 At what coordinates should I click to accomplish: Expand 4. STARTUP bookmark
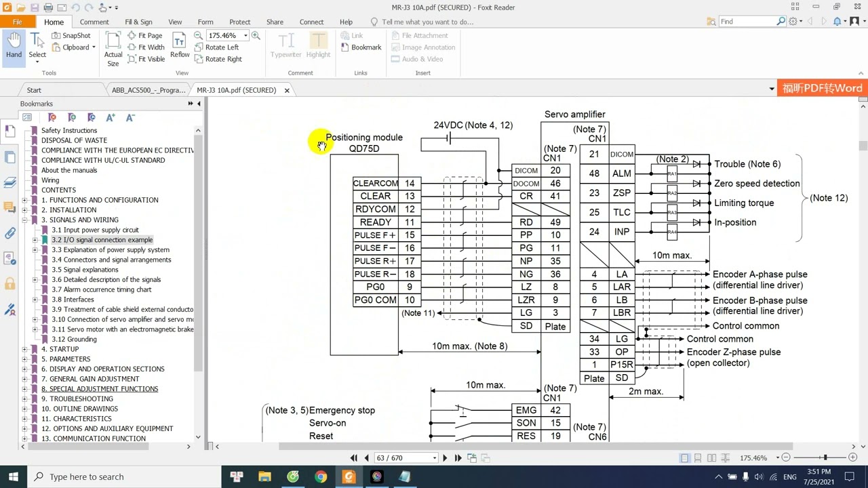[25, 349]
